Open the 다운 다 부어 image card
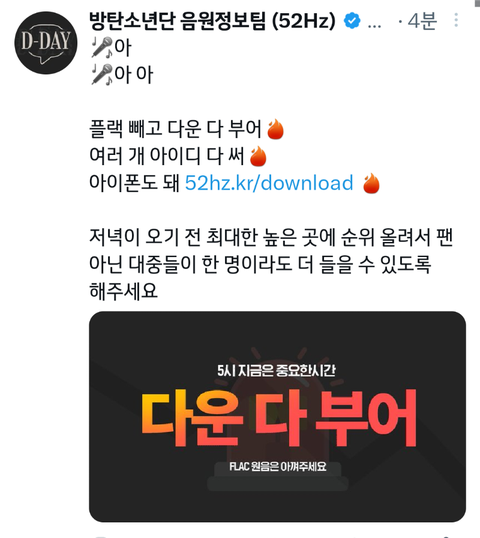480x538 pixels. click(x=277, y=417)
